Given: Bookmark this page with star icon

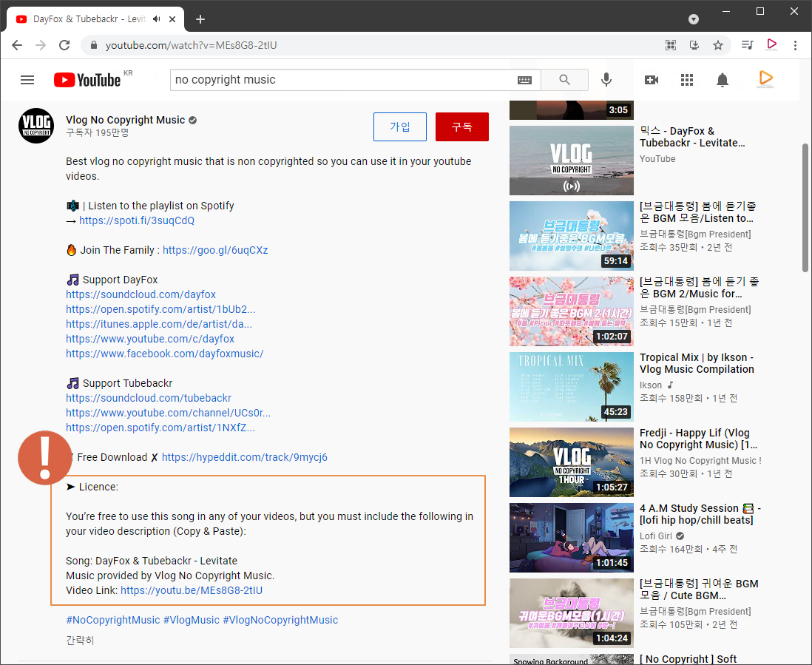Looking at the screenshot, I should [x=718, y=45].
